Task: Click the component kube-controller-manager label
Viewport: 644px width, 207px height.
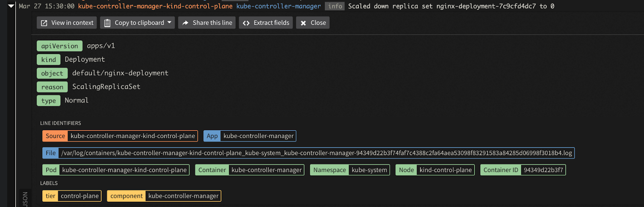Action: click(x=164, y=196)
